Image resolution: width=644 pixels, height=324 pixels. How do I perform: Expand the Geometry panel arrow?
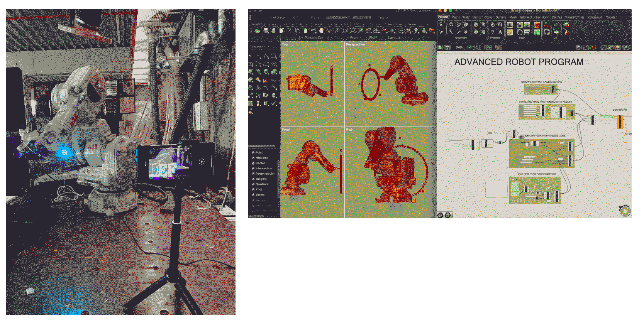point(486,38)
